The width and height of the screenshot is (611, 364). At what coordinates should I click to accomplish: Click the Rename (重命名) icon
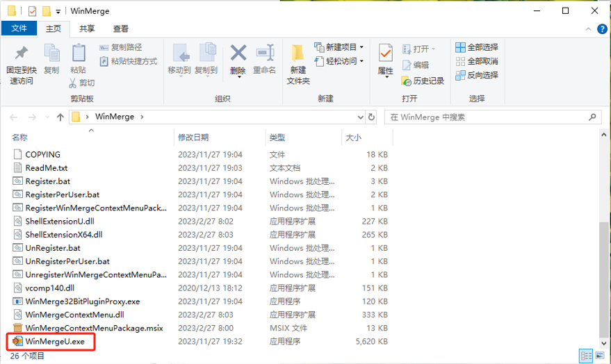point(265,53)
